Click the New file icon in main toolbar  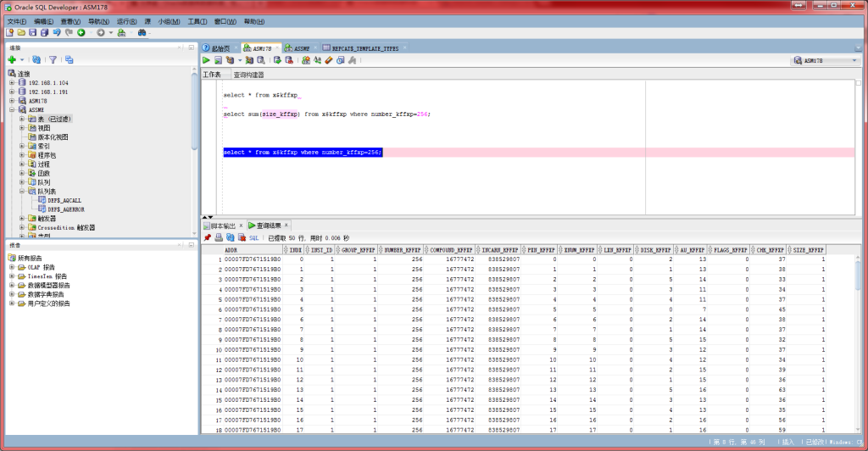(x=9, y=33)
